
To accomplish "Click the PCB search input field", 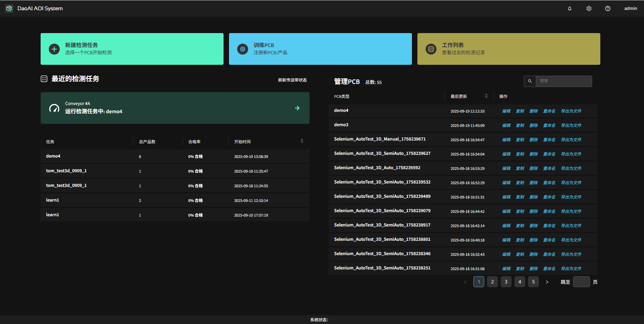I will point(563,81).
